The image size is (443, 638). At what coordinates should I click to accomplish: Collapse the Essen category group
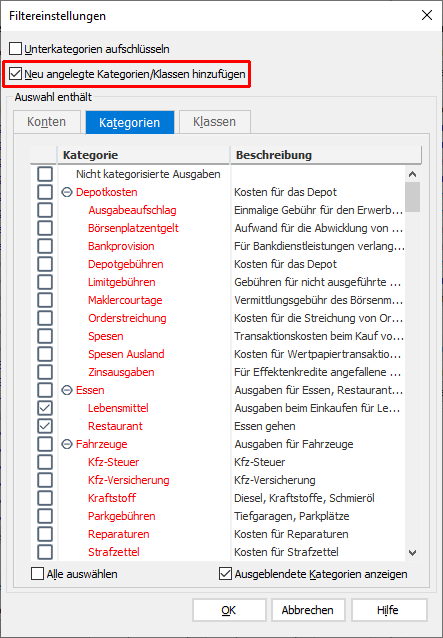[67, 391]
